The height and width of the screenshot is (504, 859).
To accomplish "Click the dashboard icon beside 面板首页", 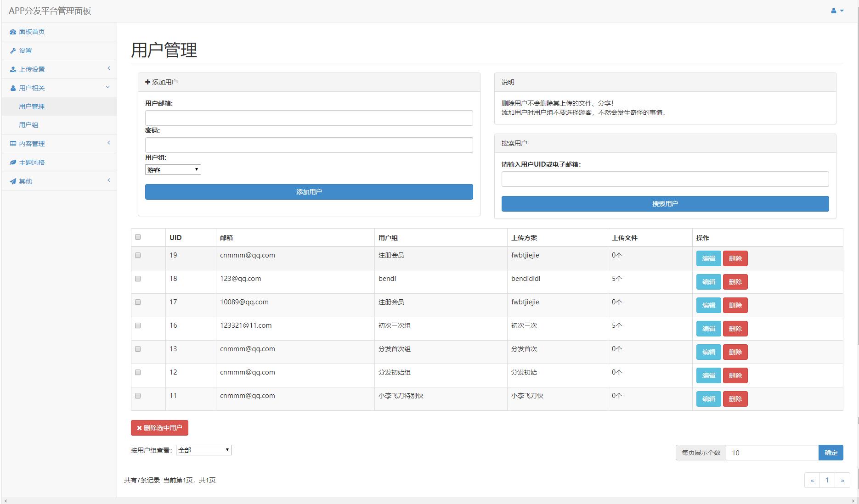I will click(x=13, y=32).
